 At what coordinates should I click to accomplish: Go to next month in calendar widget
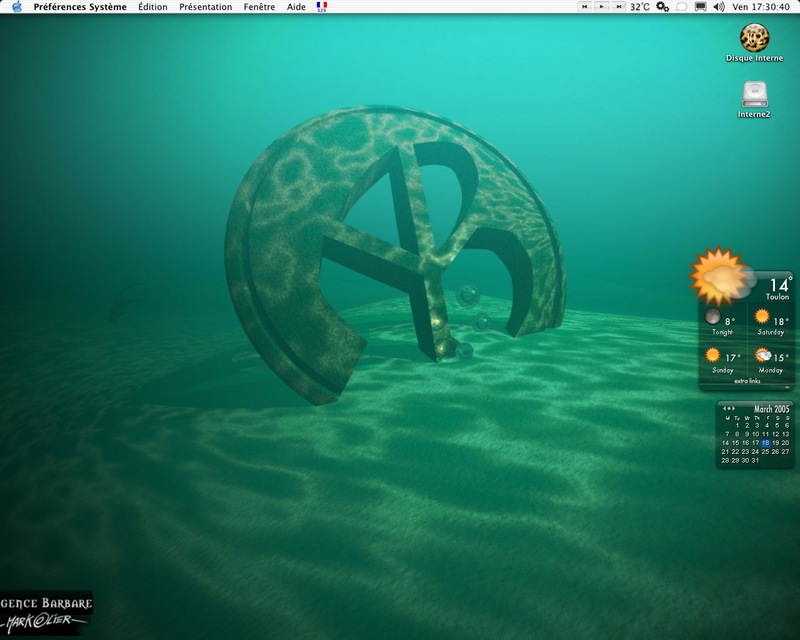tap(733, 408)
